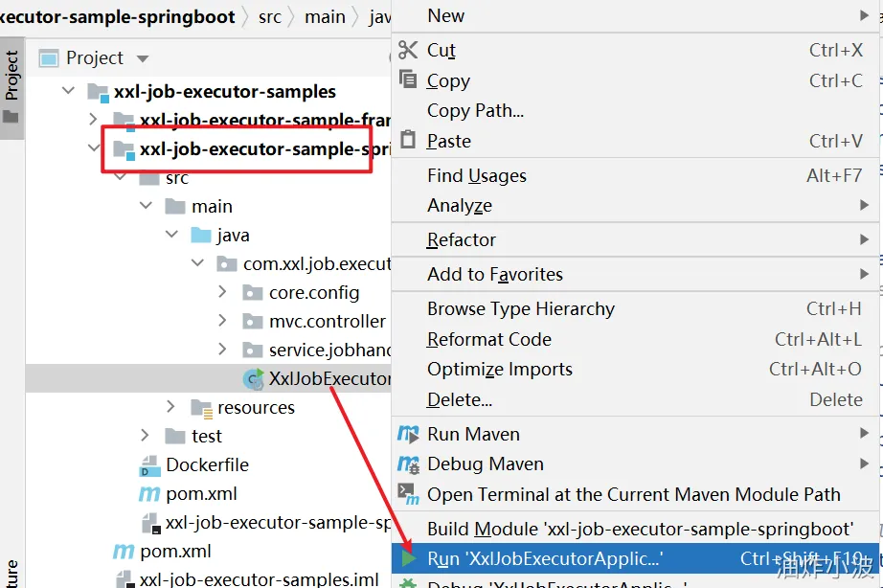
Task: Open the Project view dropdown
Action: [x=143, y=58]
